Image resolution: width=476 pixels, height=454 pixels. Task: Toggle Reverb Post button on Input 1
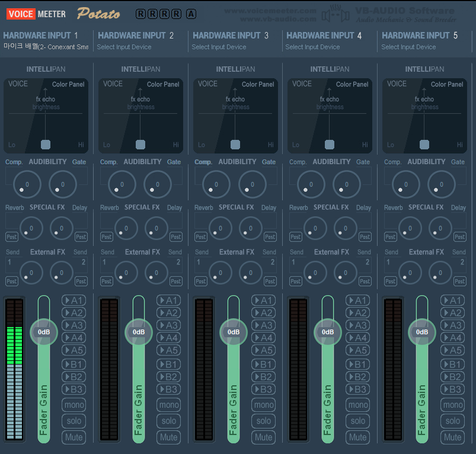(x=12, y=236)
